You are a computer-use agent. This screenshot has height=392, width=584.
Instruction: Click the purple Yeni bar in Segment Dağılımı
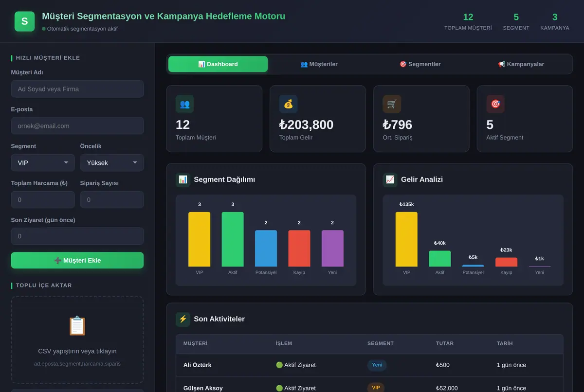(332, 249)
